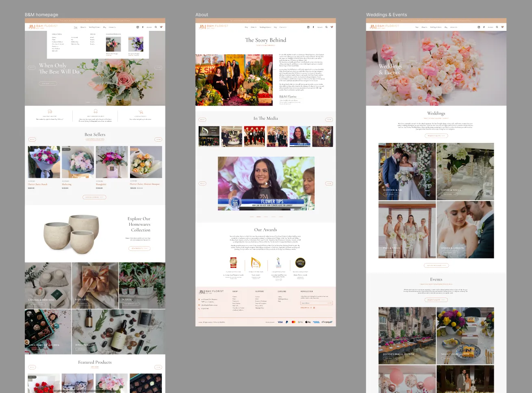
Task: Open search icon in homepage header
Action: [156, 27]
